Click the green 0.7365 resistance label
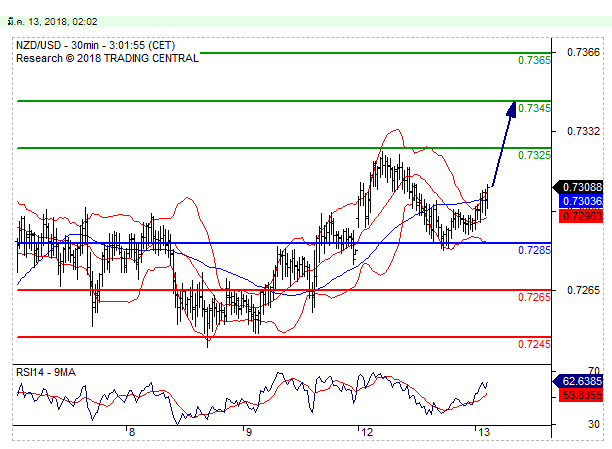Image resolution: width=612 pixels, height=449 pixels. coord(534,60)
